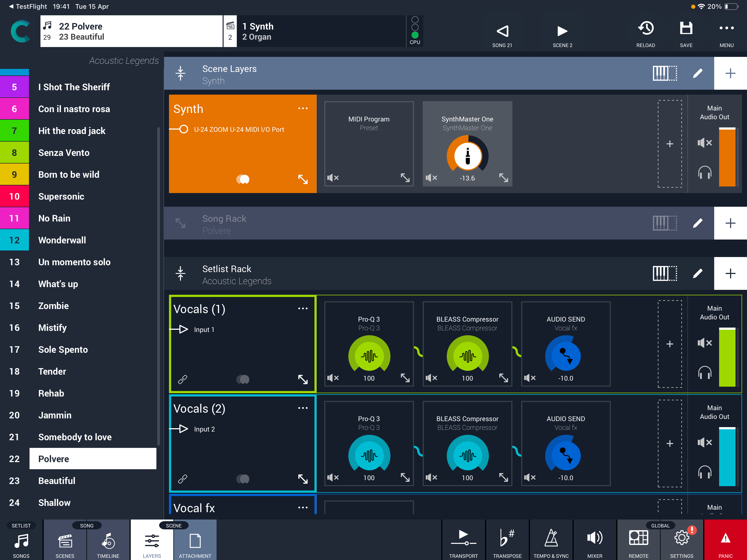Expand the Song Rack section

tap(180, 223)
